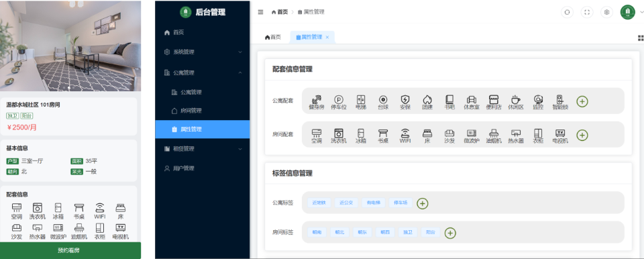This screenshot has width=644, height=259.
Task: Click 首页 in the breadcrumb
Action: [280, 12]
